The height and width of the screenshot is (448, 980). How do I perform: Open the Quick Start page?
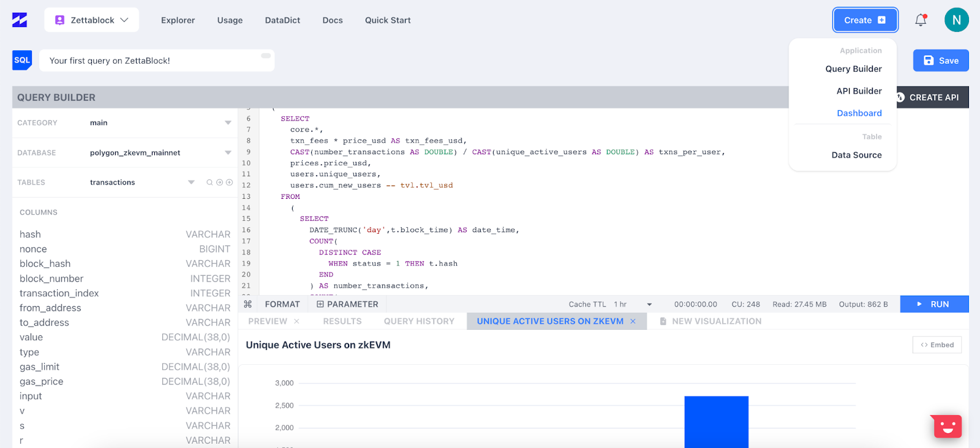point(388,20)
